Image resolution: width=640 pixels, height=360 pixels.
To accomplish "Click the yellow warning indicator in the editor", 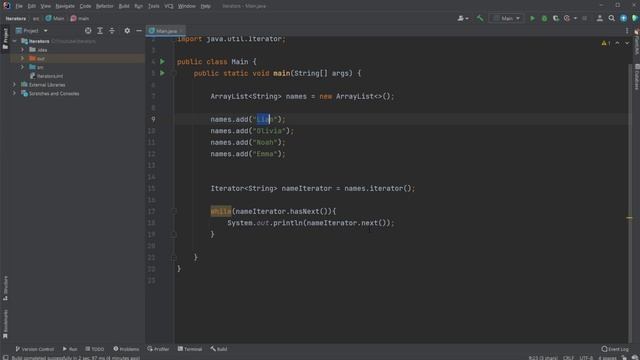I will click(606, 43).
